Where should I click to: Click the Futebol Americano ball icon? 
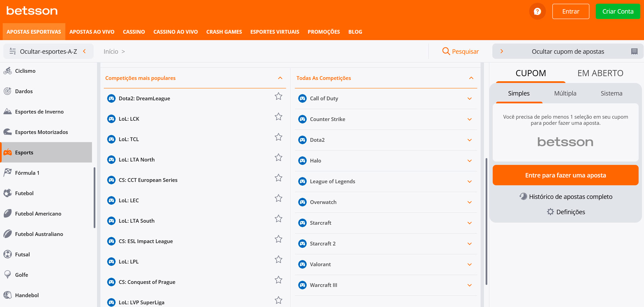8,213
